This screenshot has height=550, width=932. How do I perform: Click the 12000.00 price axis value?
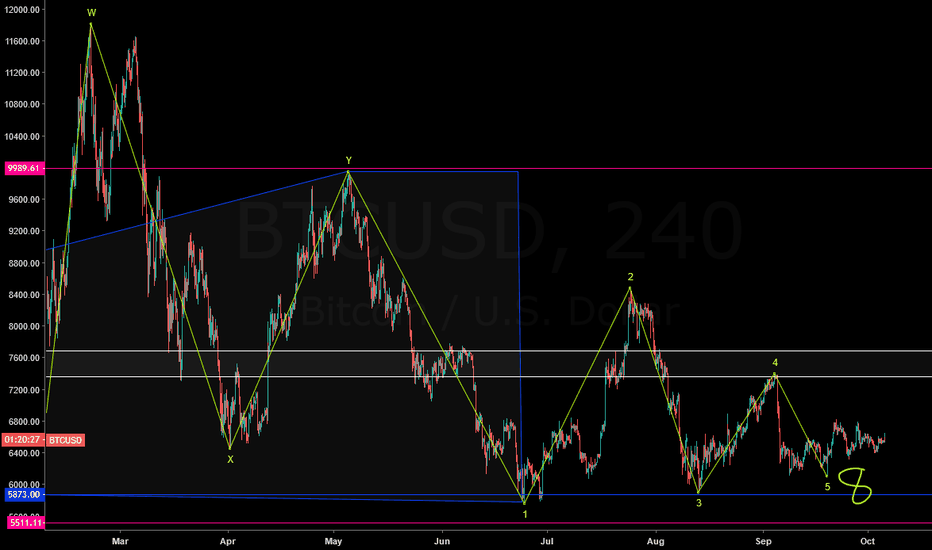click(23, 10)
